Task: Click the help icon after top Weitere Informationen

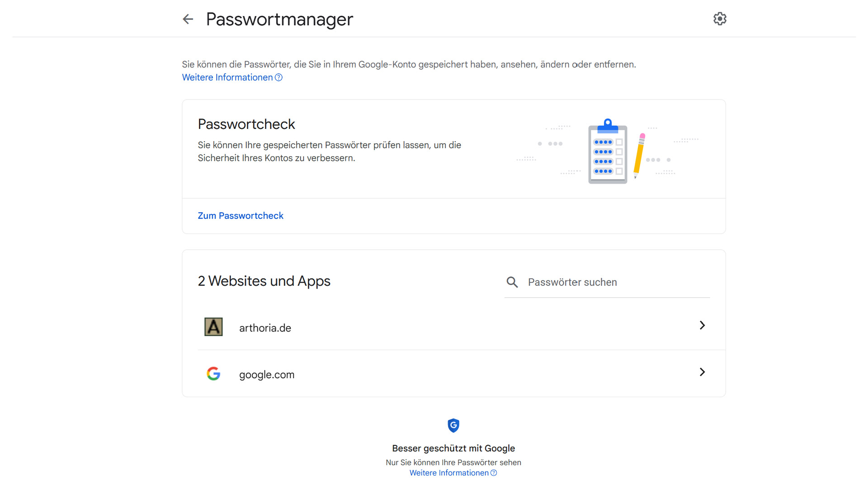Action: click(279, 77)
